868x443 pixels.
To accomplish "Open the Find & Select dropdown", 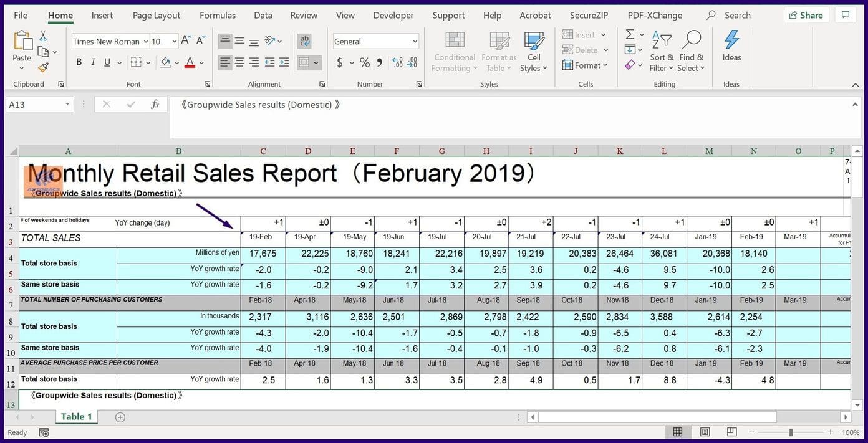I will (x=691, y=53).
